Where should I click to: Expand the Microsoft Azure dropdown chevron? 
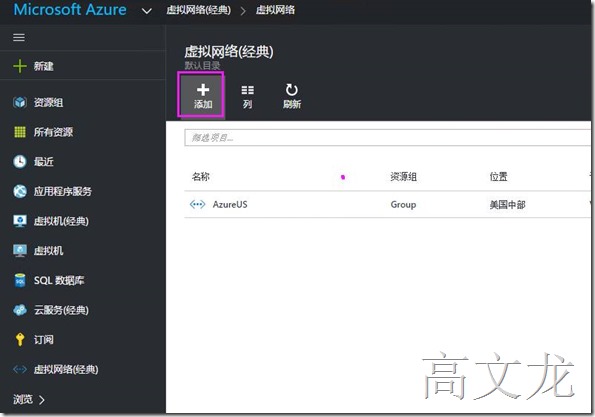[146, 11]
